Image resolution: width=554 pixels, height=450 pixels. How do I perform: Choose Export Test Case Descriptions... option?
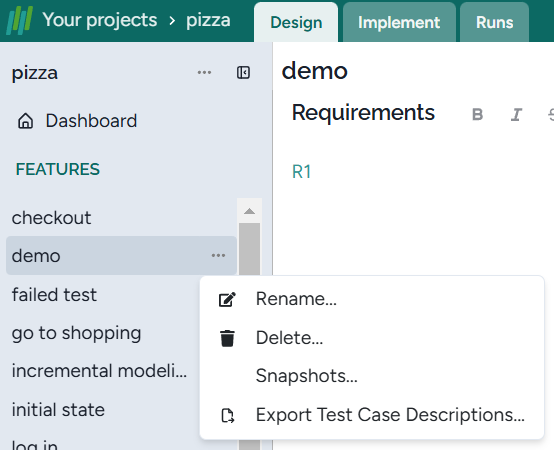click(x=390, y=415)
